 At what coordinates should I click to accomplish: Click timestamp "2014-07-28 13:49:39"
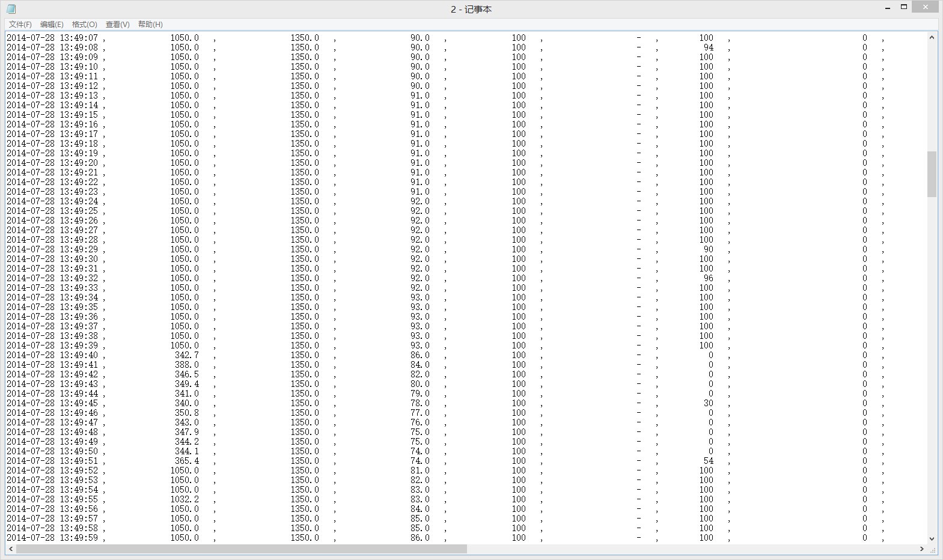pos(52,345)
